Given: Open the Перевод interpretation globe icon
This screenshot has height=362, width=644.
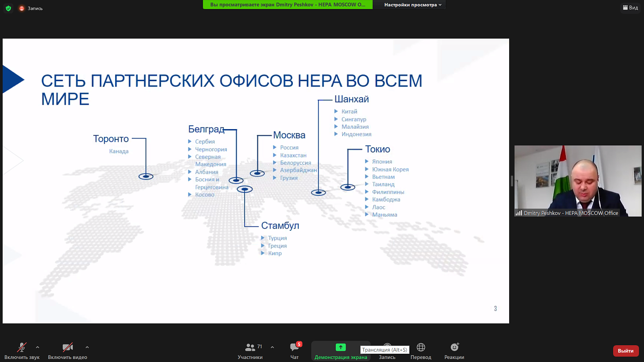Looking at the screenshot, I should (x=420, y=347).
